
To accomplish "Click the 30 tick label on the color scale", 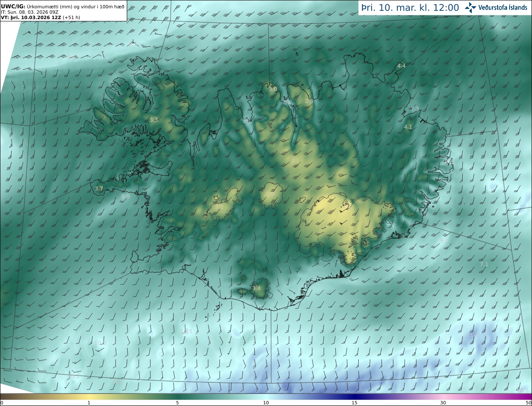I will pos(443,403).
